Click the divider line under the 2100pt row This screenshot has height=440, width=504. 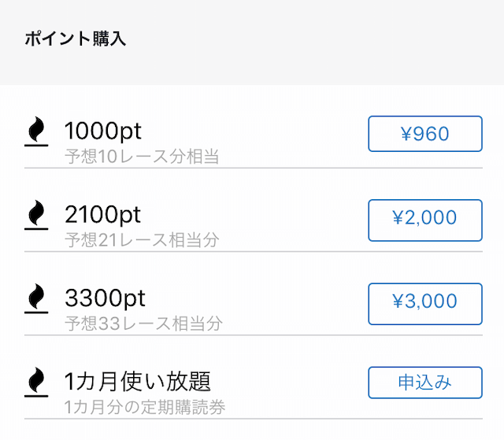pos(254,251)
